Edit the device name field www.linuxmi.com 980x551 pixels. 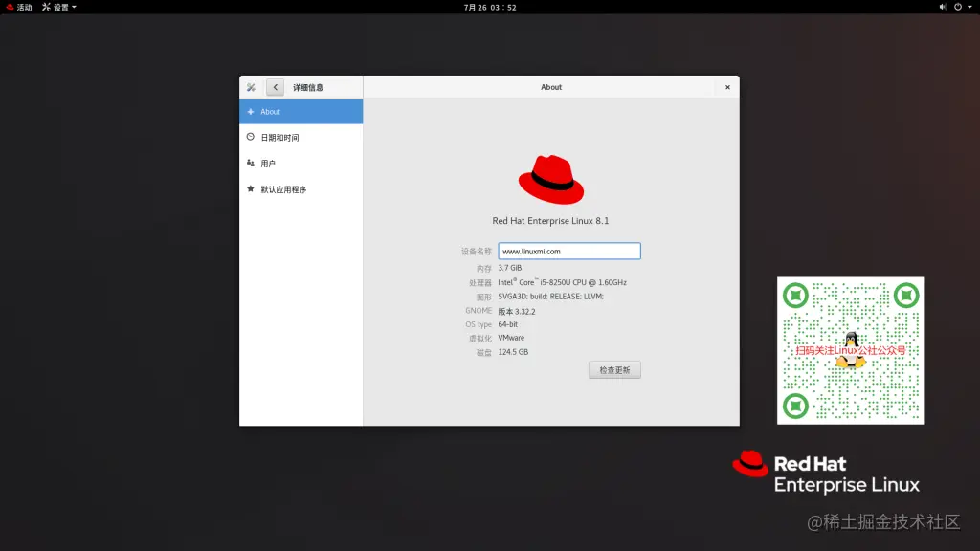(569, 252)
